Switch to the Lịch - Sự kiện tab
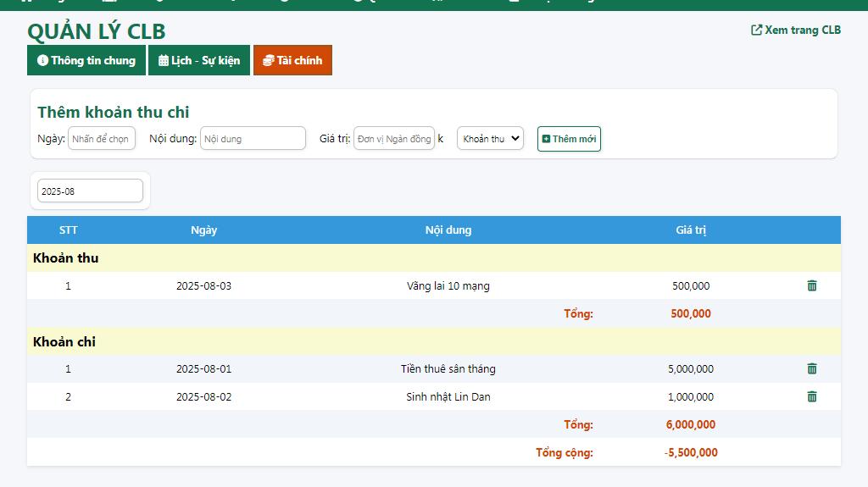Viewport: 868px width, 487px height. [199, 60]
